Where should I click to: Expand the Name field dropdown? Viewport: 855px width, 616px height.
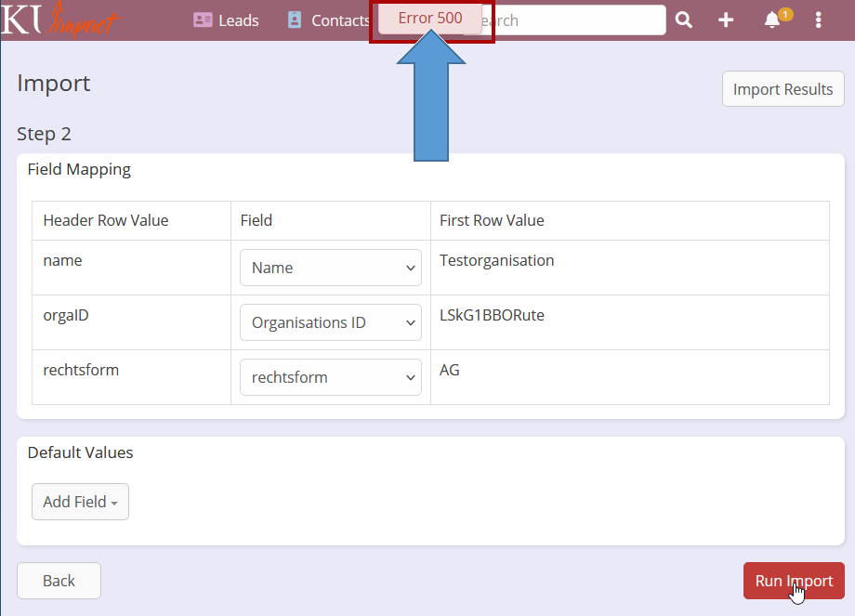[x=331, y=268]
